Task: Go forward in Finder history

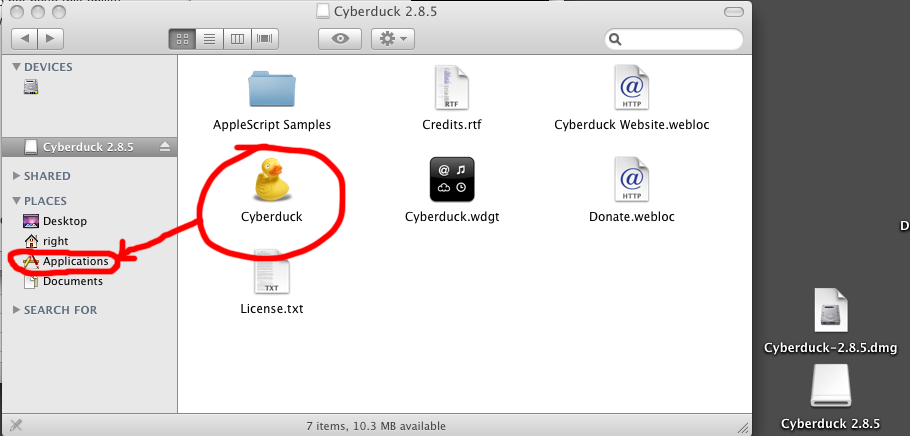Action: (50, 39)
